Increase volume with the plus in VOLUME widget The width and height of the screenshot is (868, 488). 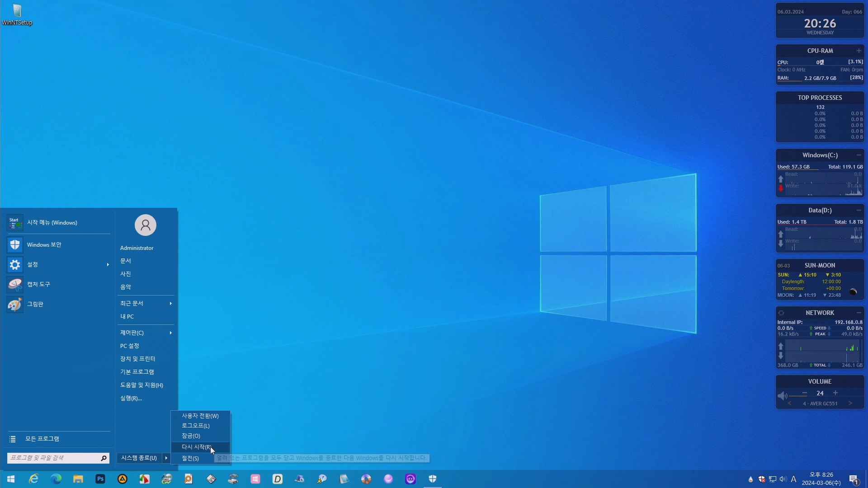click(x=835, y=393)
